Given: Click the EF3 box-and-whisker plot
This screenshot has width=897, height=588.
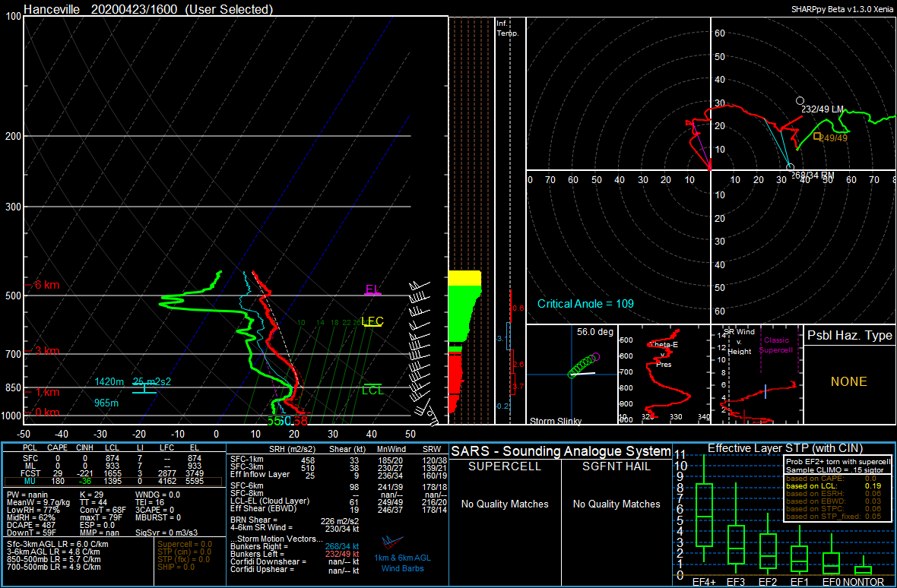Looking at the screenshot, I should 736,530.
